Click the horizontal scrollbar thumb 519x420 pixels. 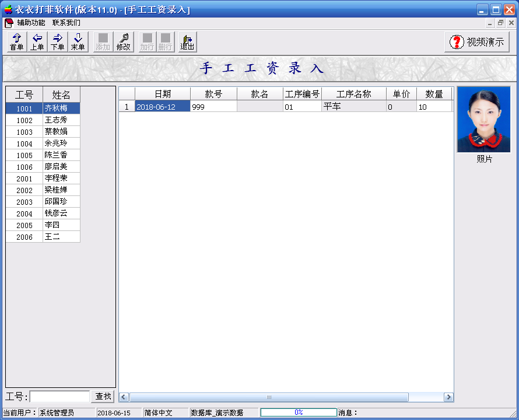(269, 397)
